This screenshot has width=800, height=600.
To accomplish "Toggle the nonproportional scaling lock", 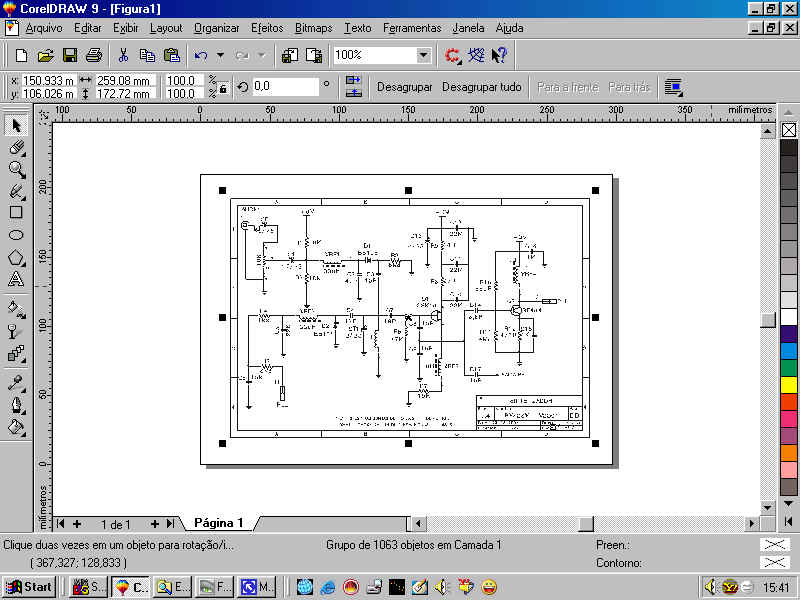I will (223, 88).
